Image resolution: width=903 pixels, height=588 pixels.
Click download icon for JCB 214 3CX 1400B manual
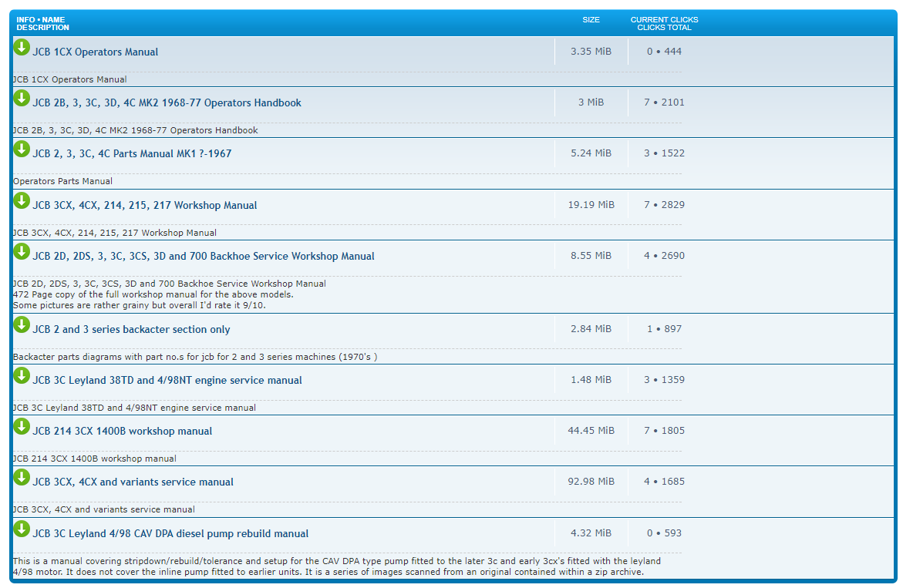[22, 426]
